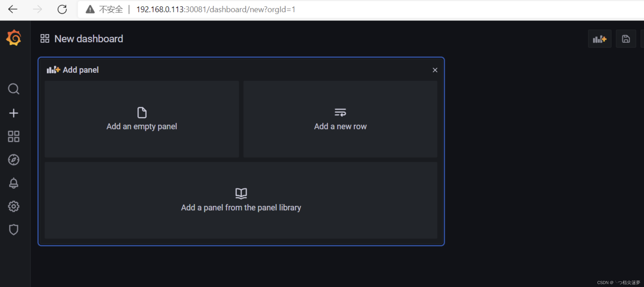
Task: Choose Add a panel from the panel library
Action: (x=241, y=200)
